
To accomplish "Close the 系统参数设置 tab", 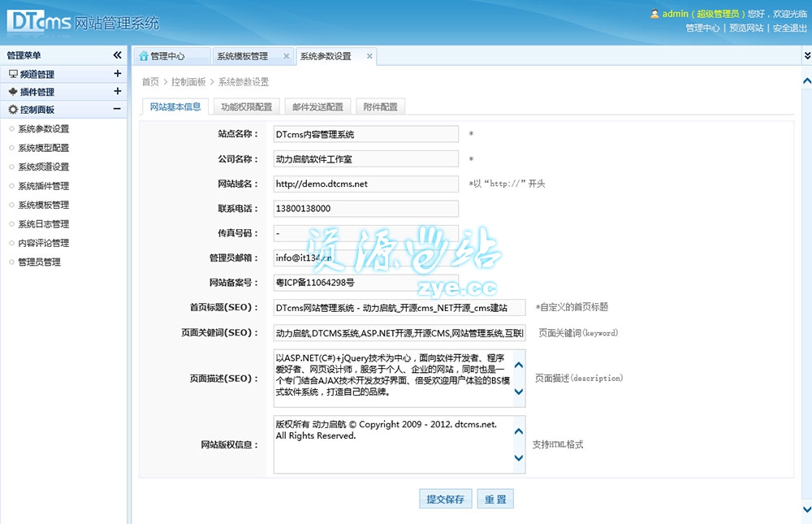I will point(369,56).
